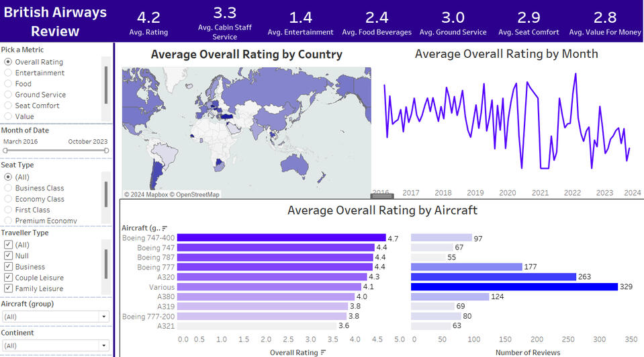
Task: Open the Mapbox attribution link
Action: tap(146, 195)
